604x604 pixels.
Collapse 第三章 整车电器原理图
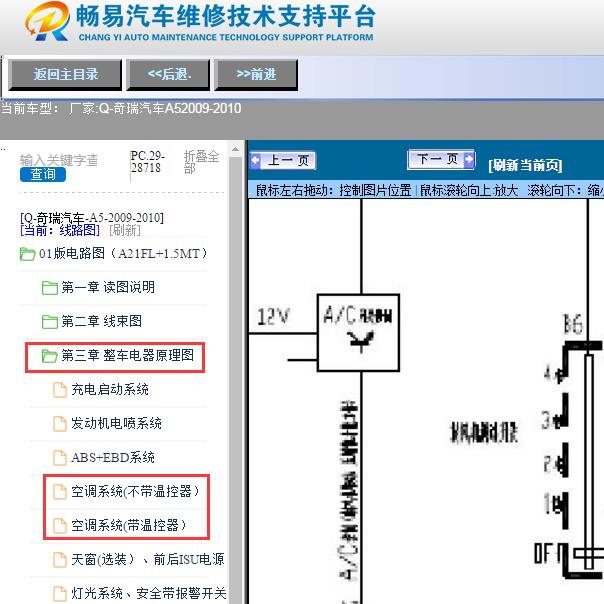click(128, 355)
